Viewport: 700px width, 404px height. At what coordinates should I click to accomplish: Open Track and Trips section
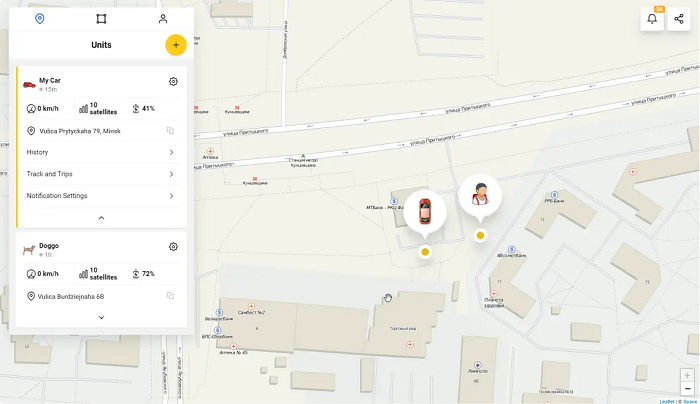point(101,174)
